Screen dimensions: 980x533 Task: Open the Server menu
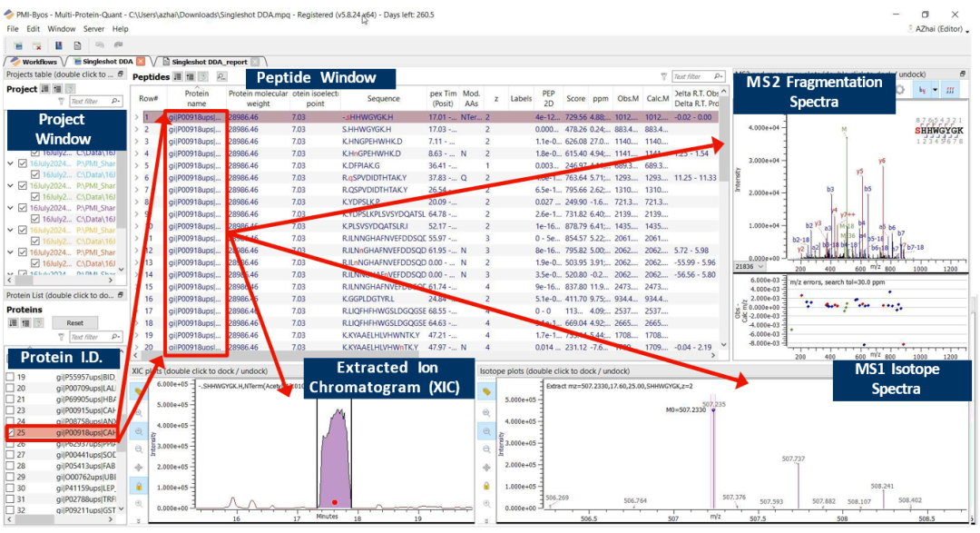(93, 29)
